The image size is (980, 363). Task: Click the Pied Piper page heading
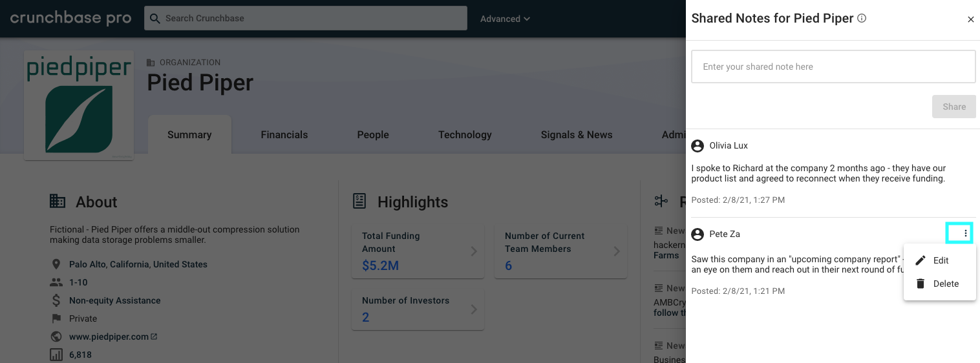tap(200, 83)
